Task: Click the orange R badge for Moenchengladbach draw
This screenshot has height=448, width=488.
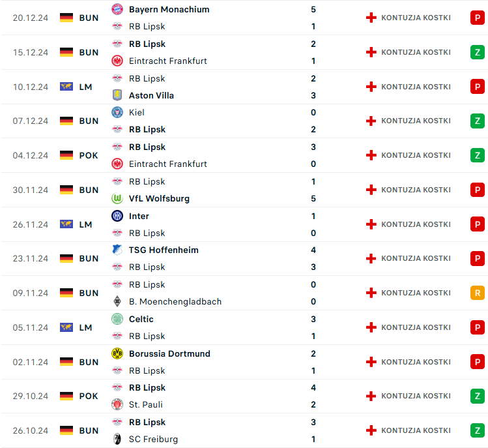Action: (x=478, y=293)
